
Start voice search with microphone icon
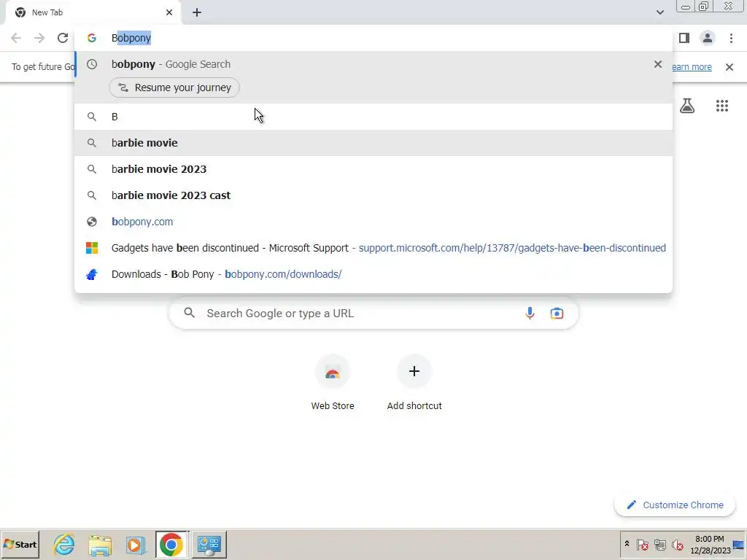pos(530,314)
